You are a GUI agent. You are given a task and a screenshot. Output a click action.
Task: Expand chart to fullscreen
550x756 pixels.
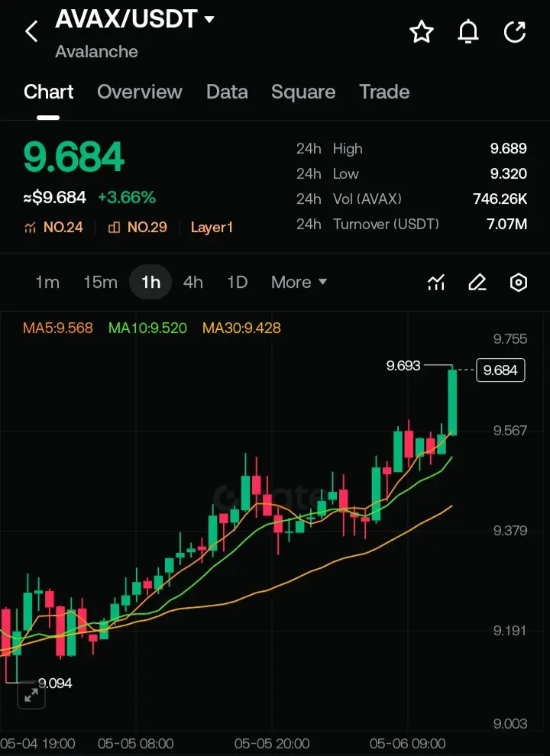(x=31, y=695)
